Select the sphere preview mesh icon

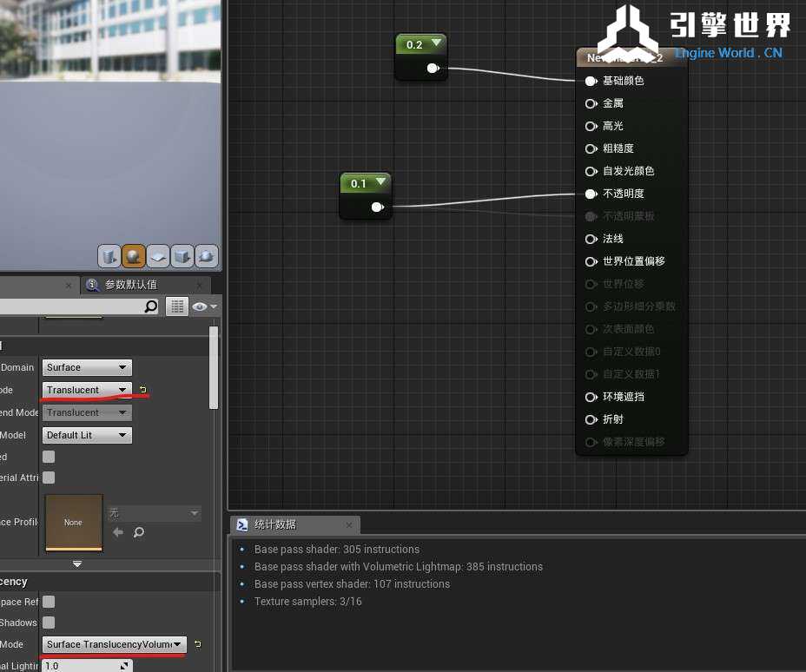[x=133, y=256]
